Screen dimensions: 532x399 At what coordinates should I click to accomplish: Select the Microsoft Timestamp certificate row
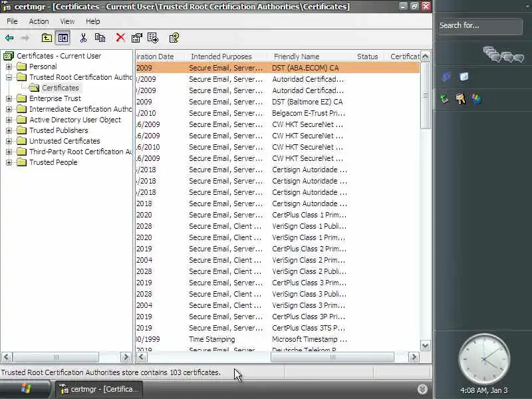click(277, 339)
